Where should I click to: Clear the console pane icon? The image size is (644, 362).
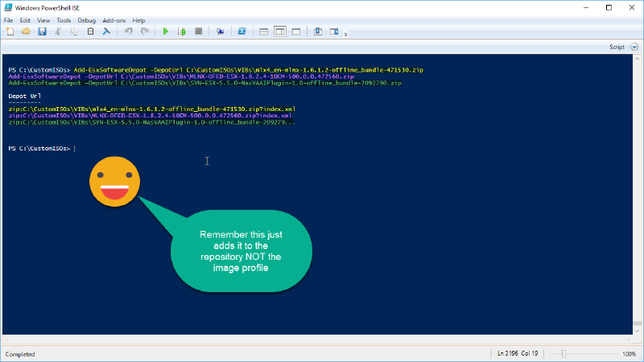(106, 31)
